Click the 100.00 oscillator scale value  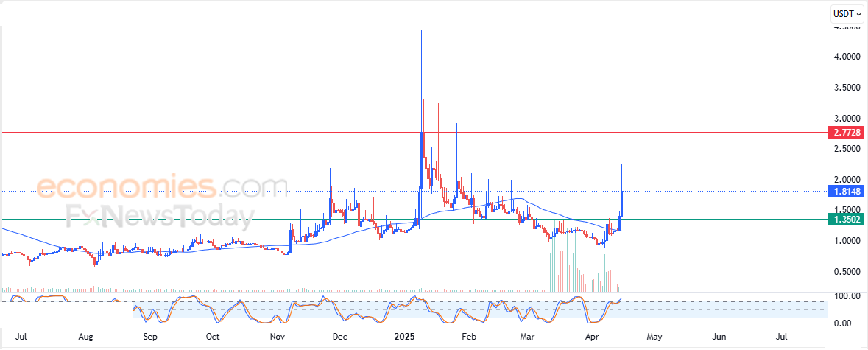tap(847, 297)
